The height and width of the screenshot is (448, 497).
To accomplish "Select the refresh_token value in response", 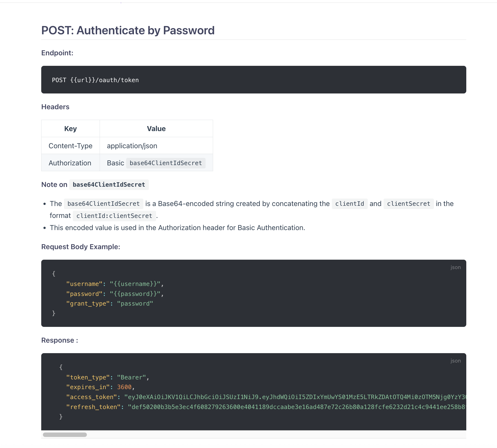I will (x=297, y=407).
